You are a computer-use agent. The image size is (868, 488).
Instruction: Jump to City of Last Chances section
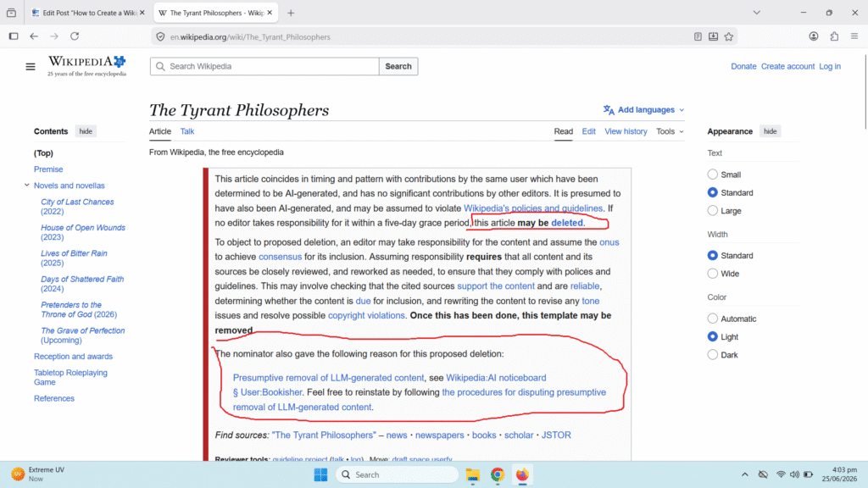77,207
